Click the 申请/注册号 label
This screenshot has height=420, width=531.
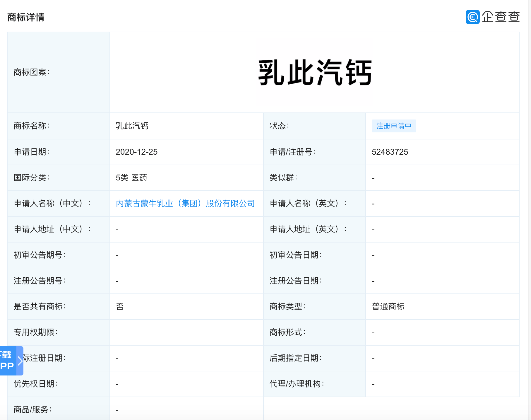coord(293,152)
